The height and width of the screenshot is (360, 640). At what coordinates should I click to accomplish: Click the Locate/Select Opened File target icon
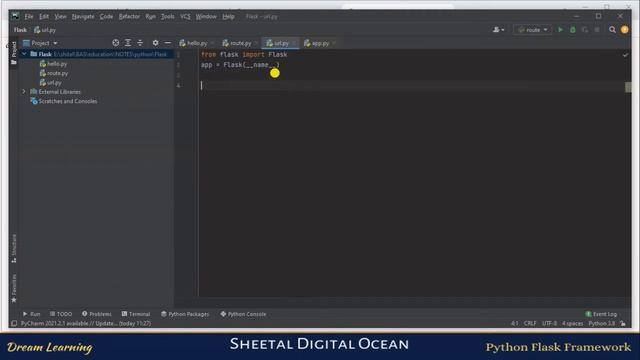coord(116,43)
